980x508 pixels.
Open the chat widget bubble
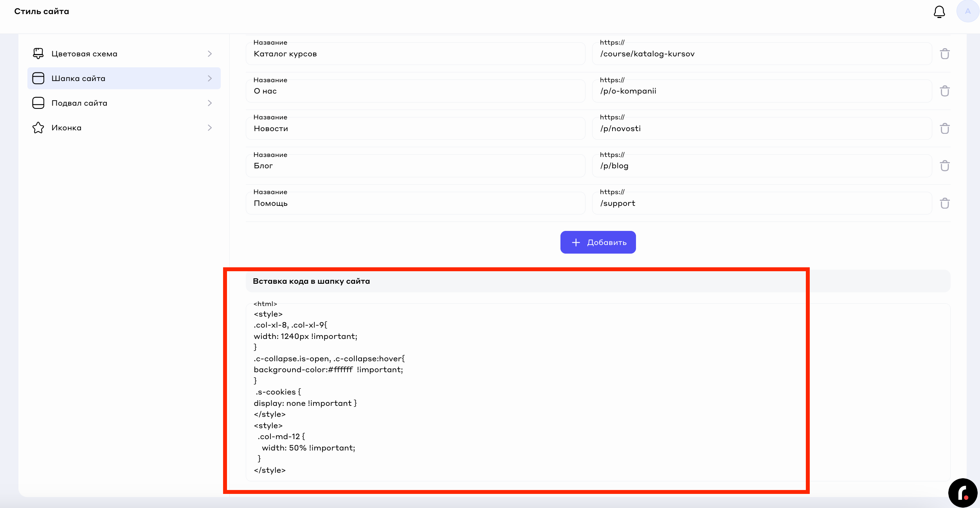963,492
